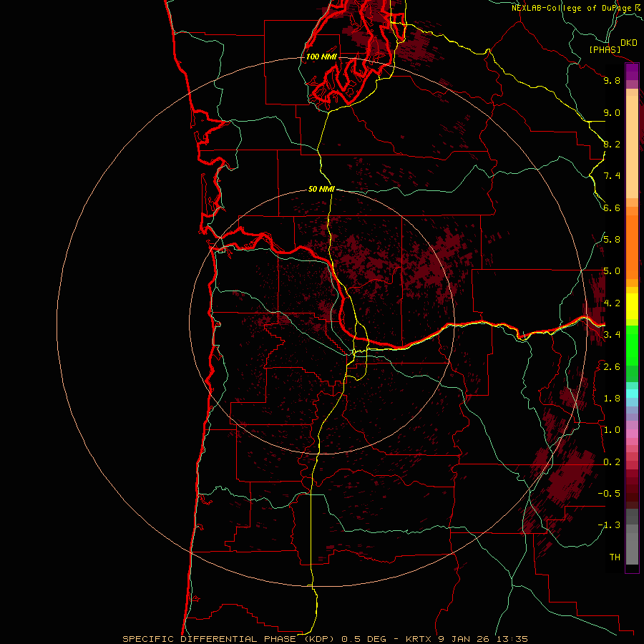Click the -1.3 value on the color scale
The image size is (644, 644).
tap(609, 525)
